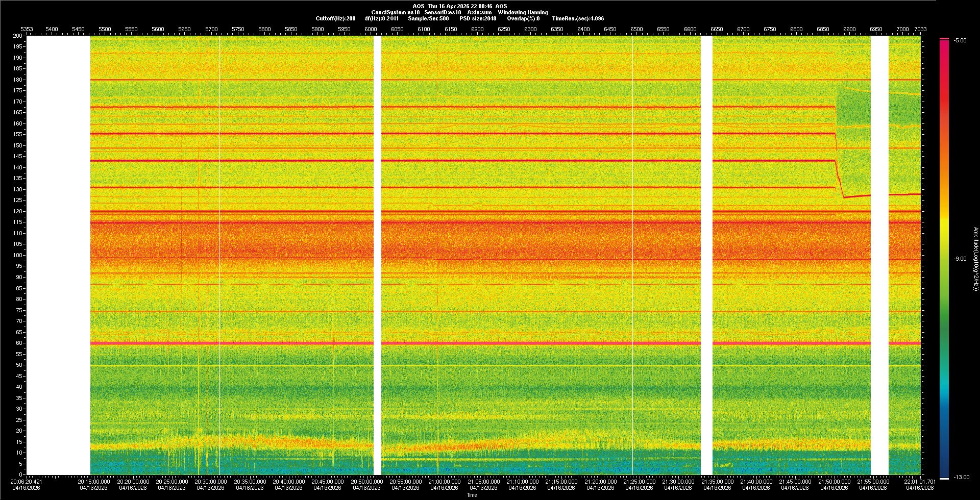Click the -9.00 color scale label
The height and width of the screenshot is (500, 980).
tap(960, 259)
